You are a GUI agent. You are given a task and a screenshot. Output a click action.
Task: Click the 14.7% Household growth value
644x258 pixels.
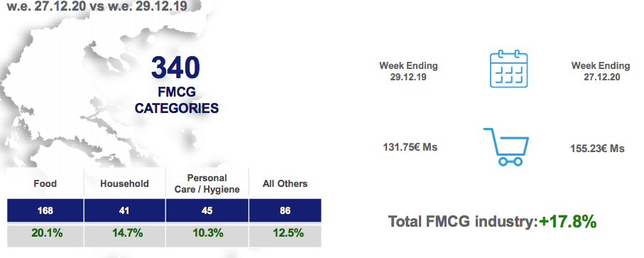click(x=127, y=233)
